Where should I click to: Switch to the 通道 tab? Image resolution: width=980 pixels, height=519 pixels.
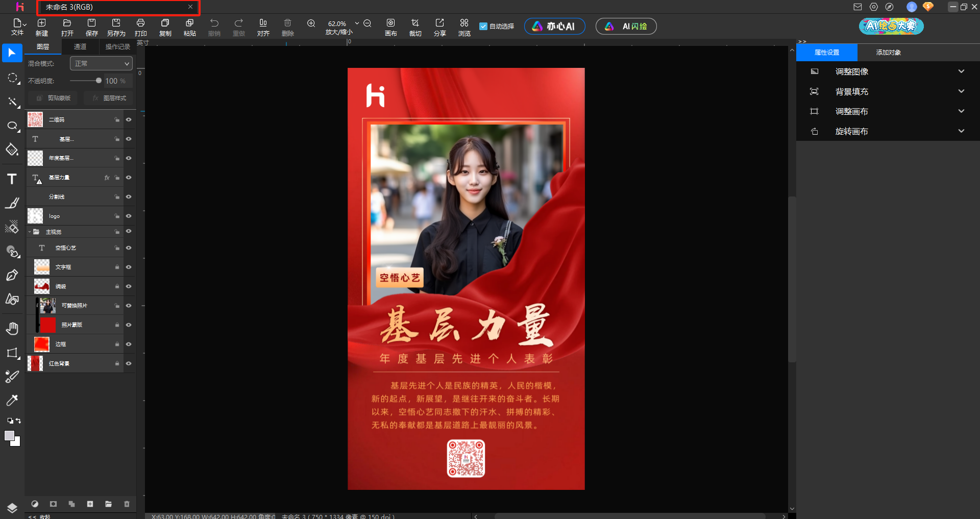(80, 46)
